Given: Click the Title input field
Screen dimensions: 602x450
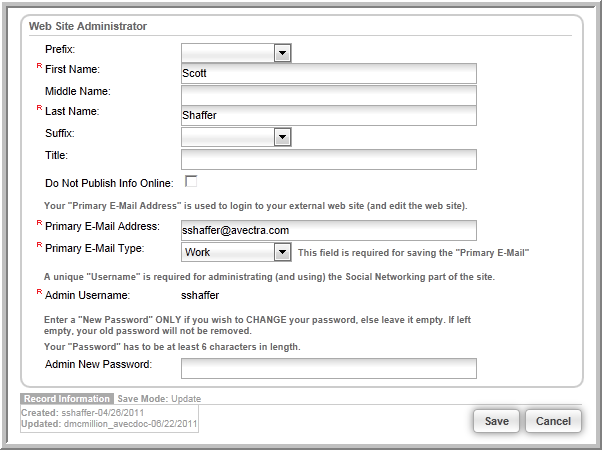Looking at the screenshot, I should coord(329,159).
